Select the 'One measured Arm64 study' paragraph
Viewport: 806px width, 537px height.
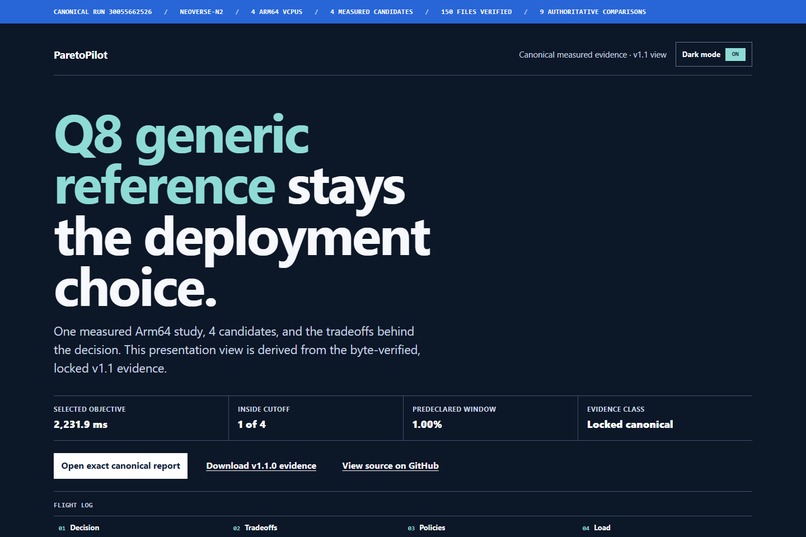tap(237, 350)
